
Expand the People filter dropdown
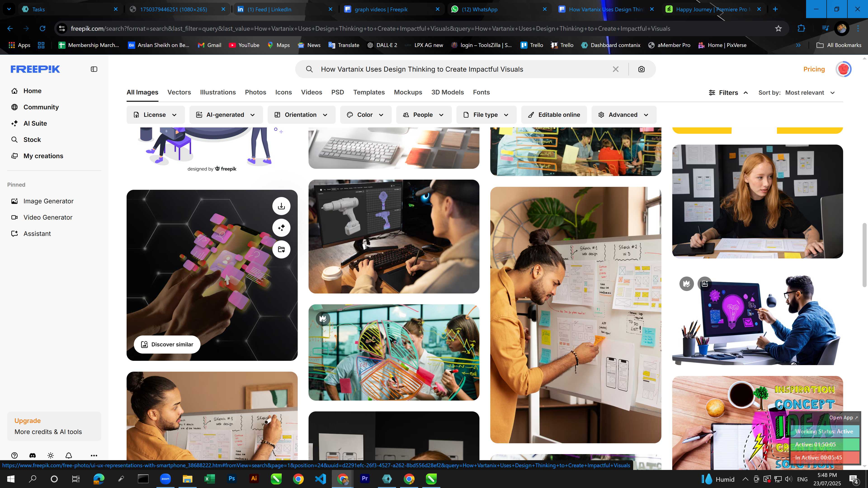[x=424, y=115]
